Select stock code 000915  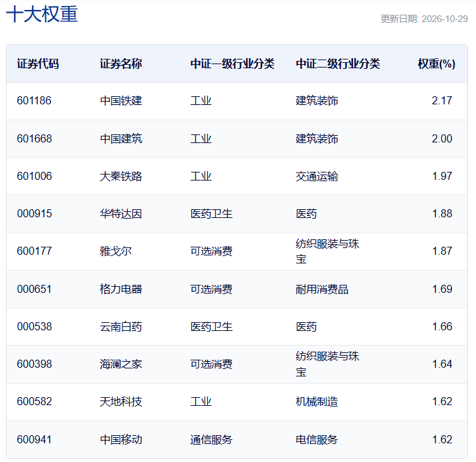click(x=34, y=214)
